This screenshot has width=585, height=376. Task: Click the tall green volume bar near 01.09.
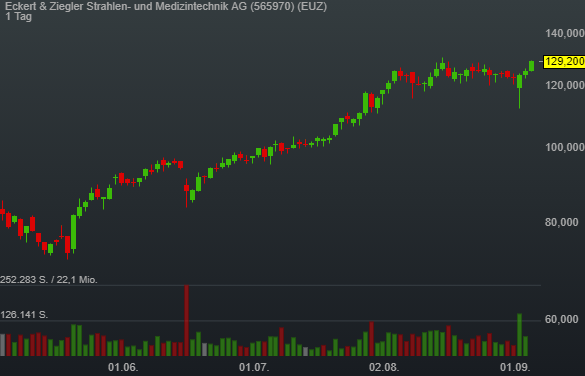(519, 335)
